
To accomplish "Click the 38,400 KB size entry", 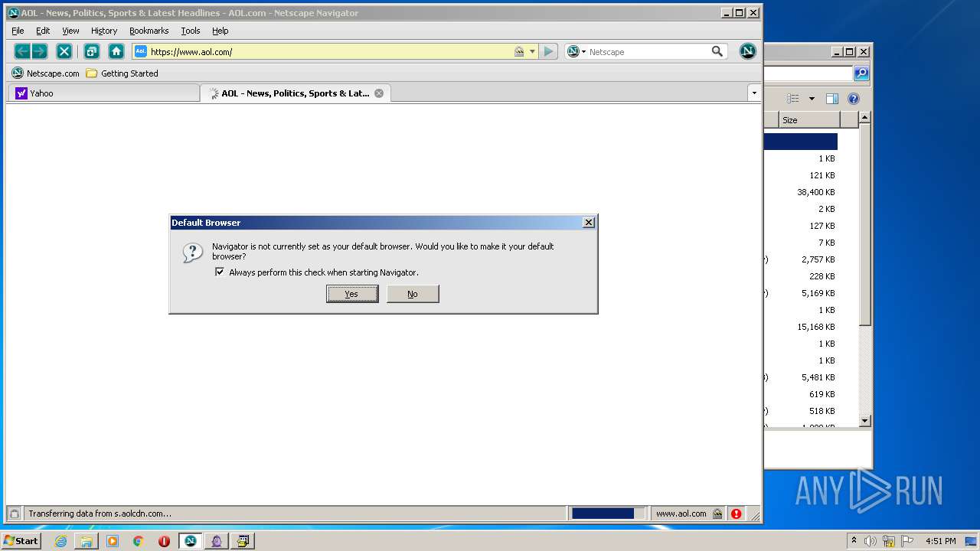I will (x=816, y=192).
